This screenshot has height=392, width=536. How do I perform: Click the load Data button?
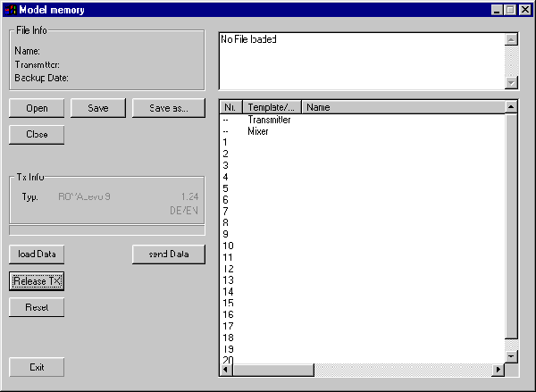click(x=36, y=254)
